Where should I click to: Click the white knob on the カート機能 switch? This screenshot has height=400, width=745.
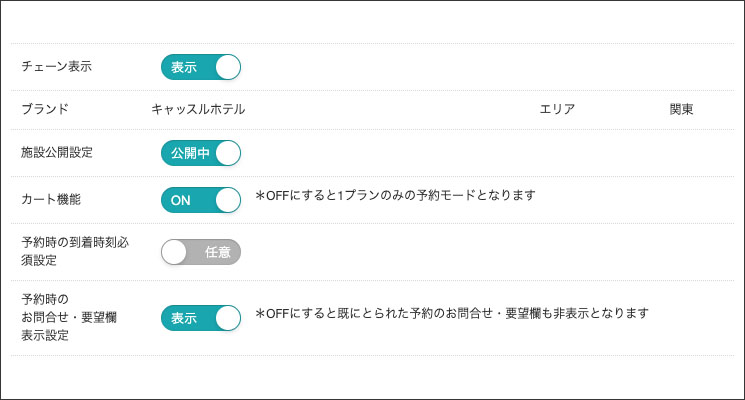click(227, 200)
